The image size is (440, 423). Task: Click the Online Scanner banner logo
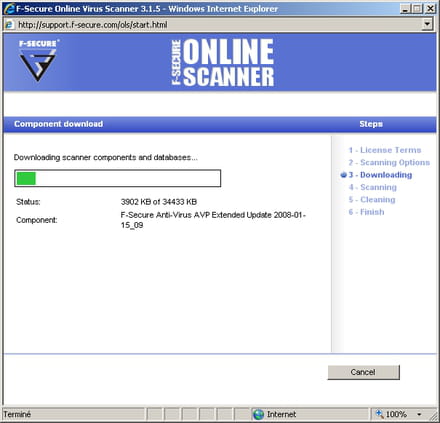[223, 62]
